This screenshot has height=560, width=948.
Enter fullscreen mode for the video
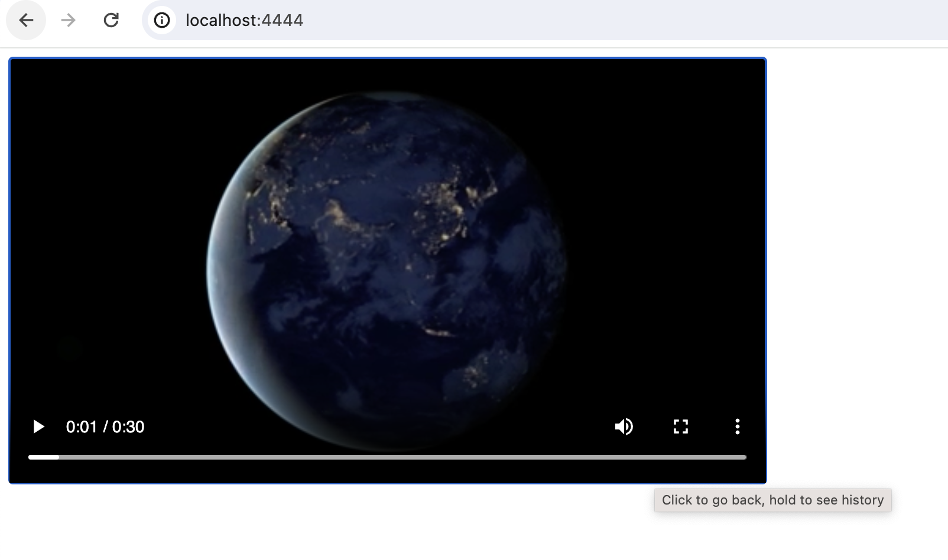click(681, 426)
